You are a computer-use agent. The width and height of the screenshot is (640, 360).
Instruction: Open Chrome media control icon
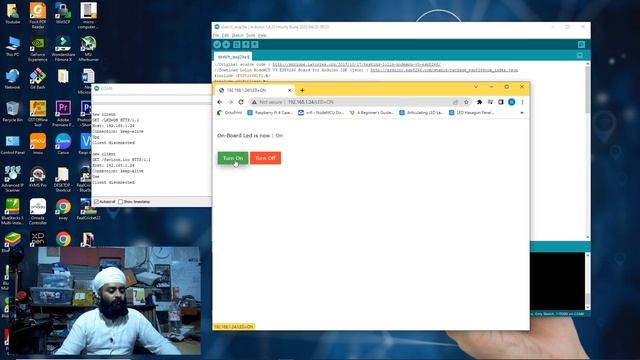point(490,102)
